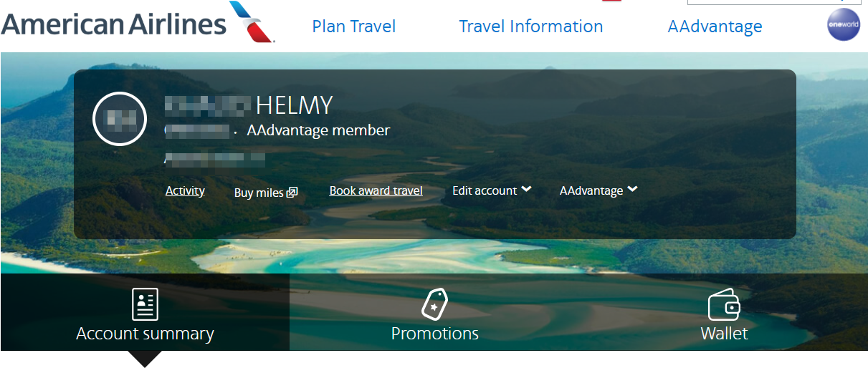Open the Plan Travel menu
Viewport: 868px width, 368px height.
coord(354,26)
